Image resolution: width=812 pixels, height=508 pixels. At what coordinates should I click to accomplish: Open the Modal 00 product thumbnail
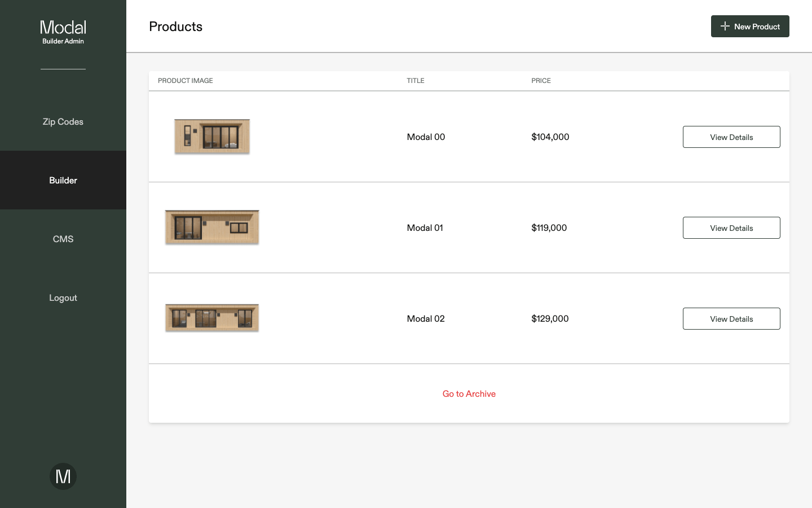coord(212,136)
